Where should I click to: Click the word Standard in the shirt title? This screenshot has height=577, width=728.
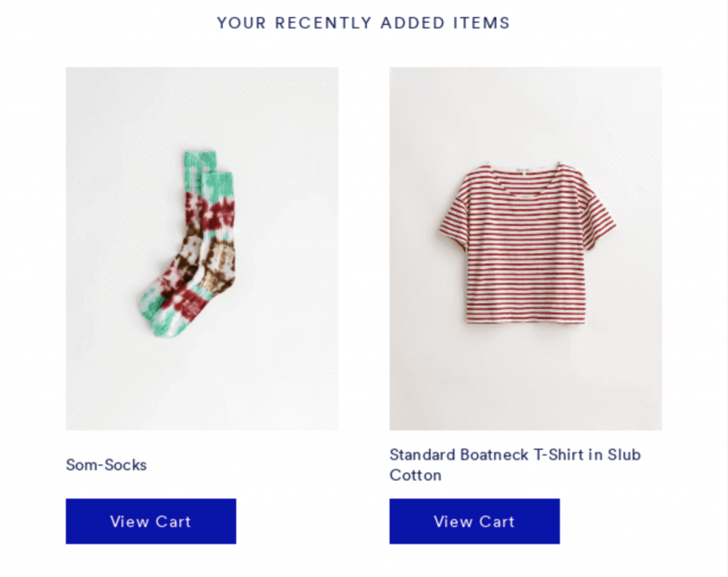(x=422, y=455)
